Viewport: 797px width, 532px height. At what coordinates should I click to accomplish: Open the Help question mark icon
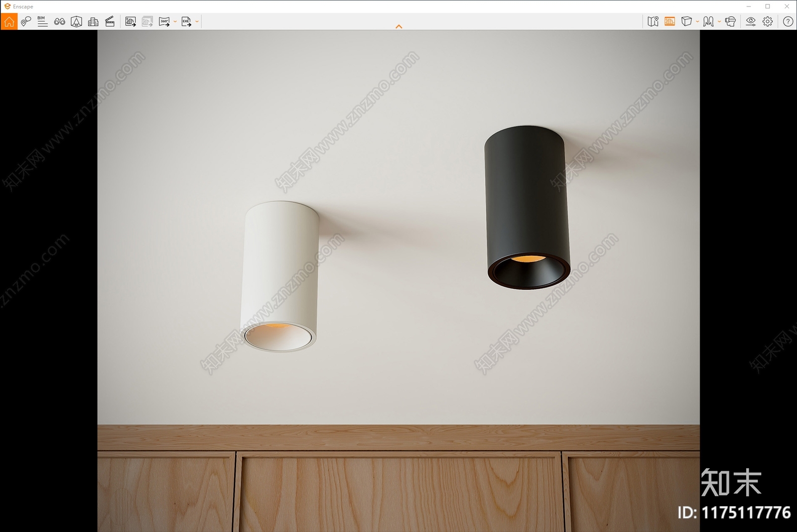[788, 21]
